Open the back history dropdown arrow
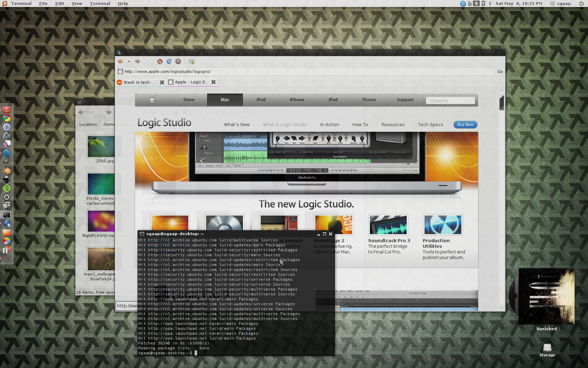This screenshot has width=588, height=368. [x=129, y=62]
